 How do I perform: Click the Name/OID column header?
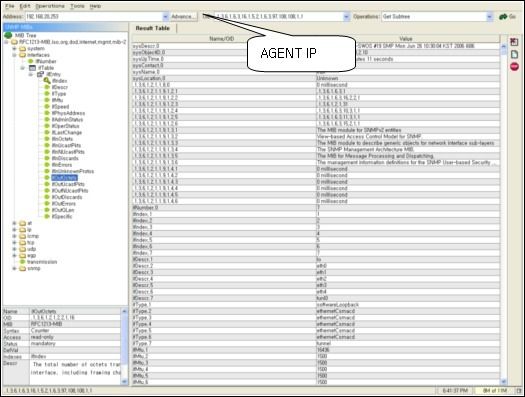(222, 39)
